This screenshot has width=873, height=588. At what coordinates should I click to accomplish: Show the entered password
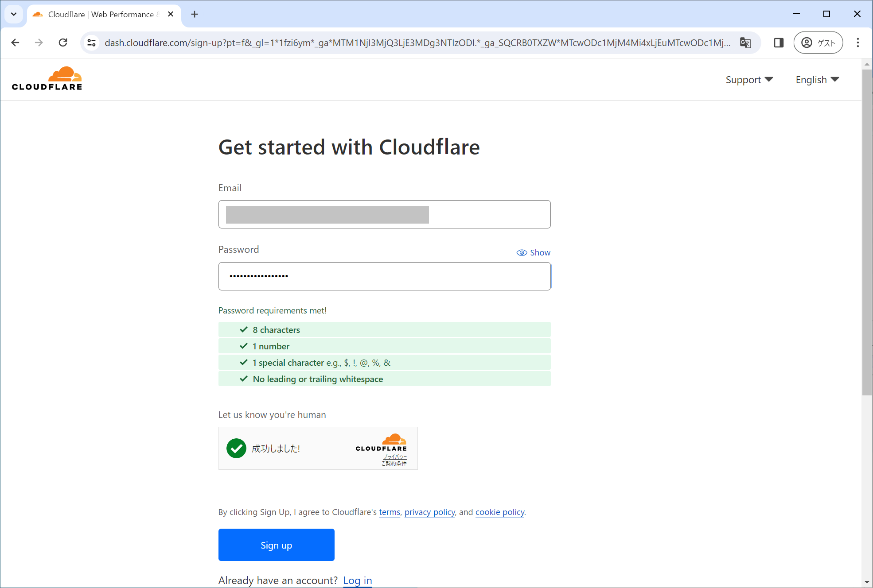click(534, 252)
